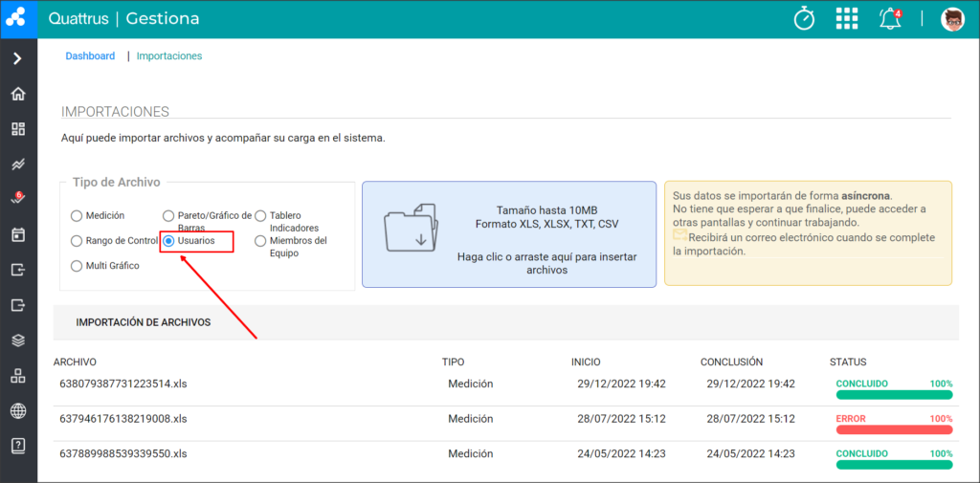Image resolution: width=980 pixels, height=483 pixels.
Task: Open the apps grid menu
Action: (847, 19)
